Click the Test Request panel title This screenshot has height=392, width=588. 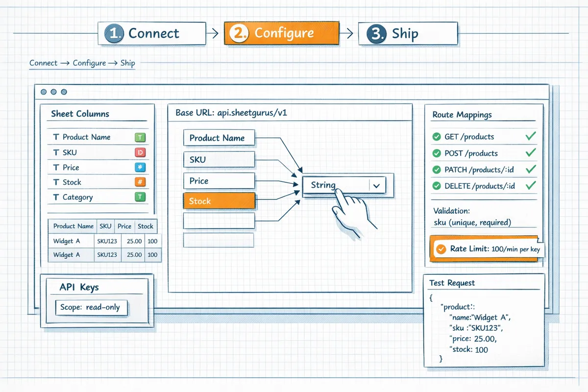click(452, 283)
